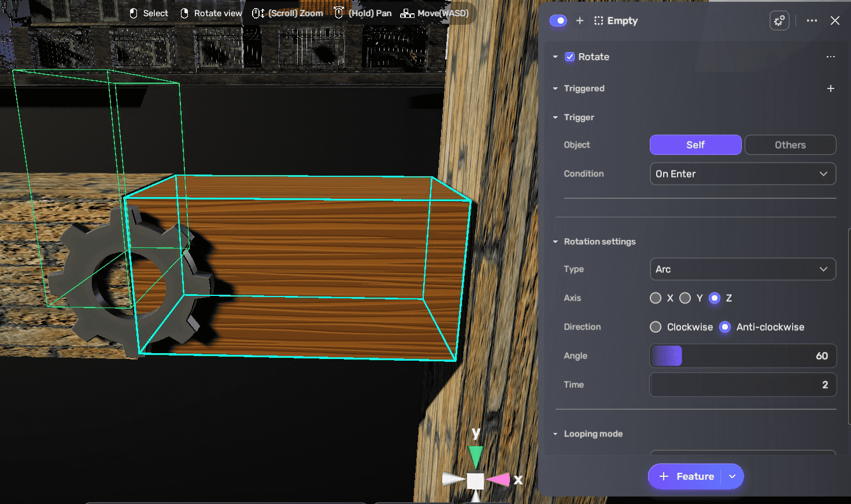Image resolution: width=851 pixels, height=504 pixels.
Task: Click the Self trigger object button
Action: 695,144
